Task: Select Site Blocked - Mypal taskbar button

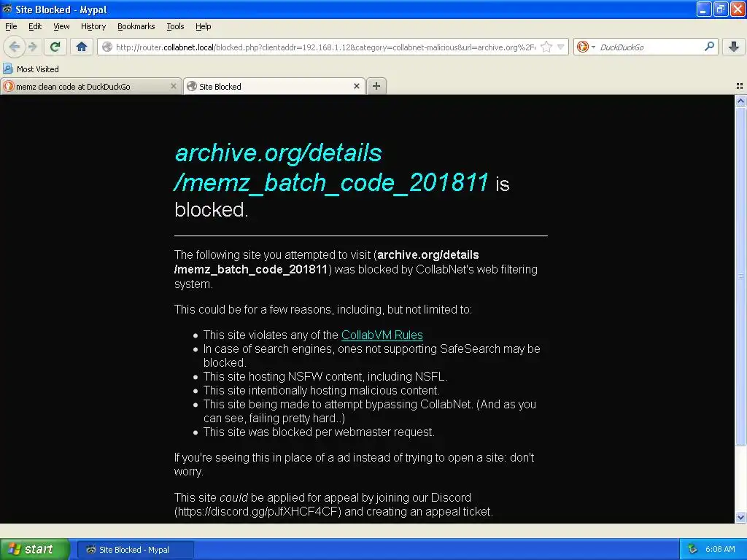Action: click(x=135, y=550)
